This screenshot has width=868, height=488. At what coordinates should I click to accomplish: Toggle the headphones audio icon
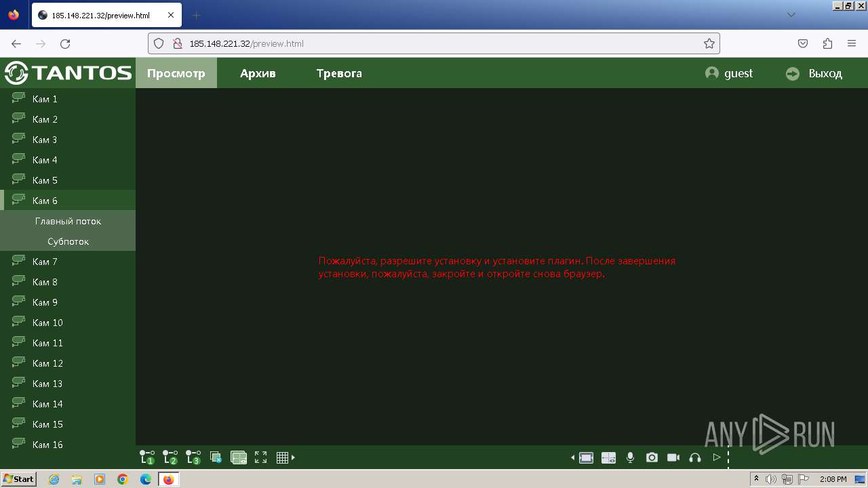(x=694, y=457)
